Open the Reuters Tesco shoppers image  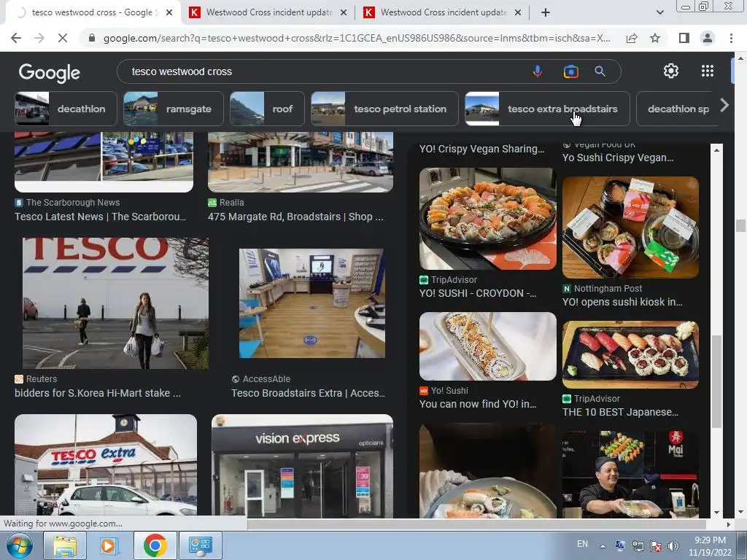coord(116,303)
